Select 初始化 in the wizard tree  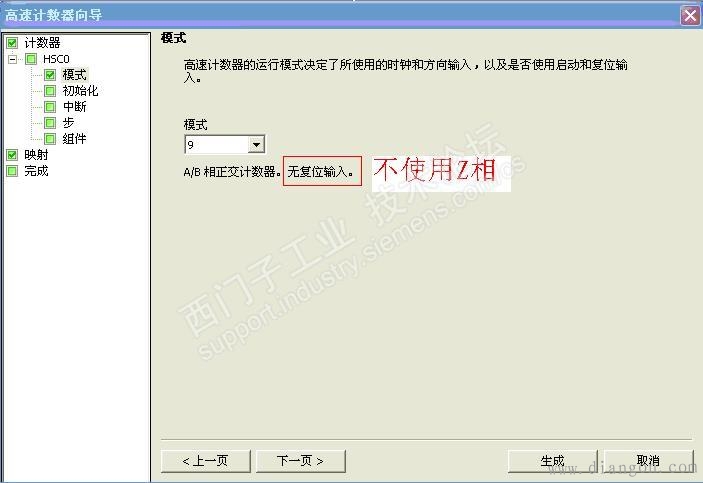tap(80, 91)
